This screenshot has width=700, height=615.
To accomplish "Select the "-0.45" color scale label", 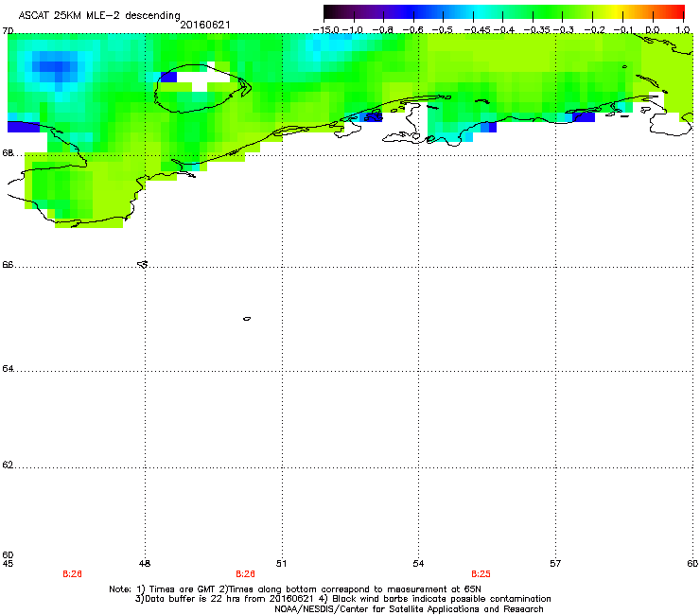I will (478, 30).
